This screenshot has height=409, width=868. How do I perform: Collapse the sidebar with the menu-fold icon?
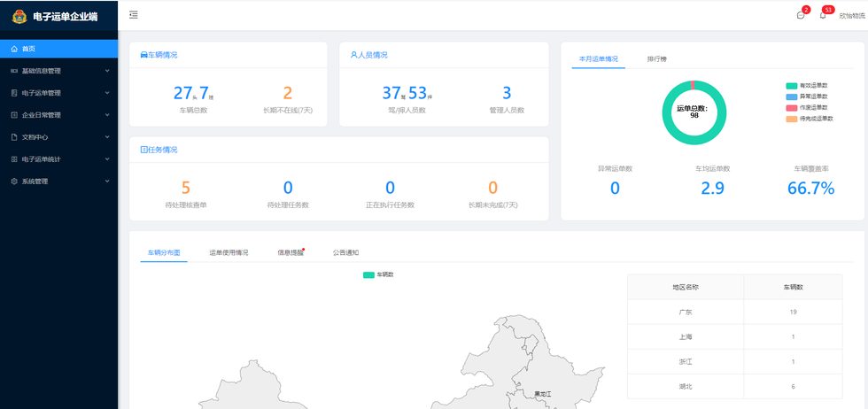134,15
